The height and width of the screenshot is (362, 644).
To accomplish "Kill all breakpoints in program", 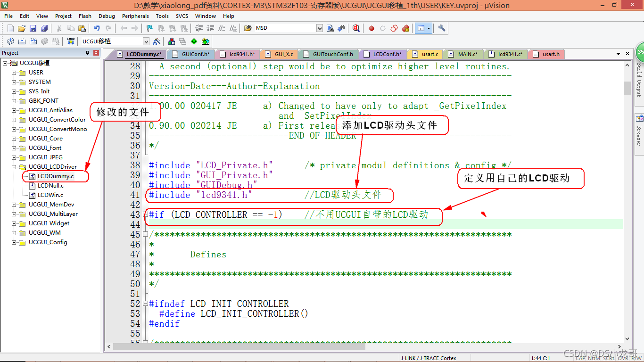I will (x=405, y=28).
